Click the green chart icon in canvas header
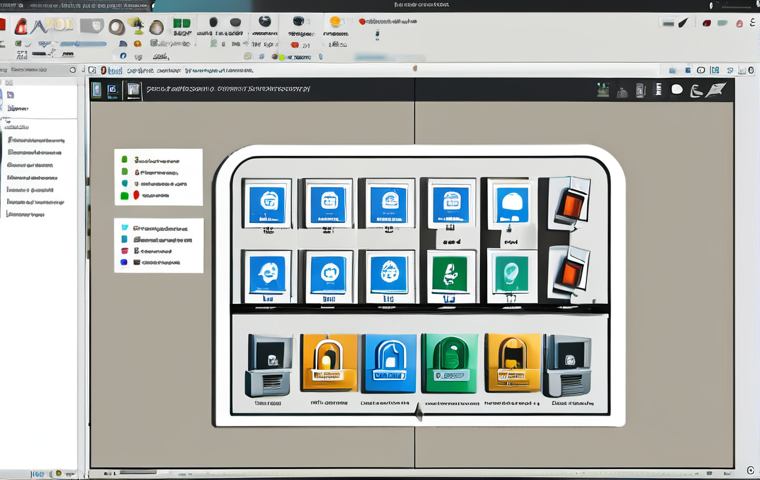The width and height of the screenshot is (760, 480). [603, 90]
